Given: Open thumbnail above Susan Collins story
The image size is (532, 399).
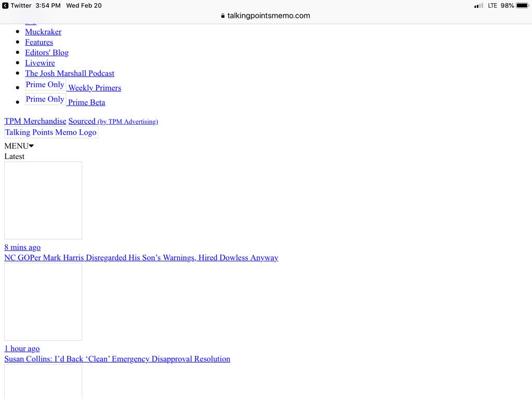Looking at the screenshot, I should [43, 302].
